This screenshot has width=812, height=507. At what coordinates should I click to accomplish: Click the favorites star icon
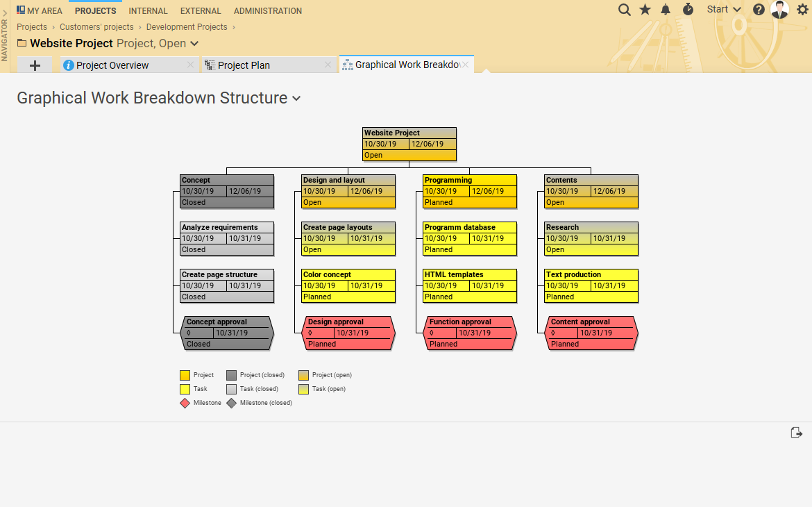[x=645, y=10]
